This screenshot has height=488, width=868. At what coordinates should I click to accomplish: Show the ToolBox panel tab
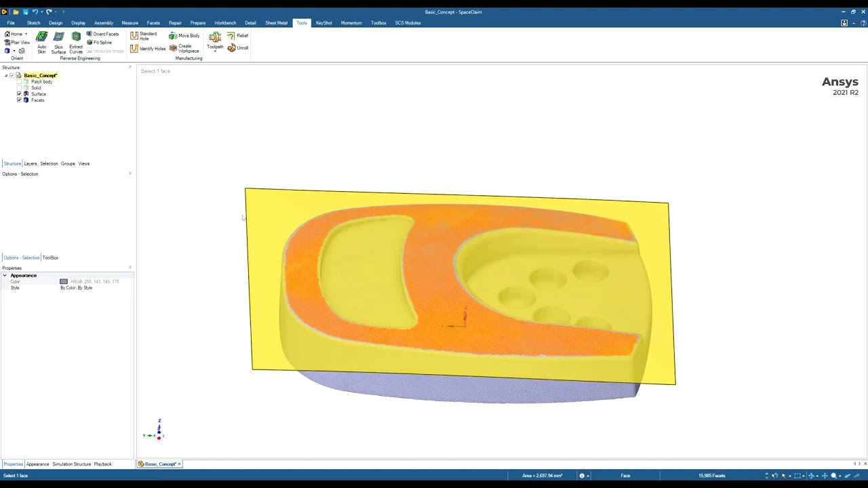point(51,258)
